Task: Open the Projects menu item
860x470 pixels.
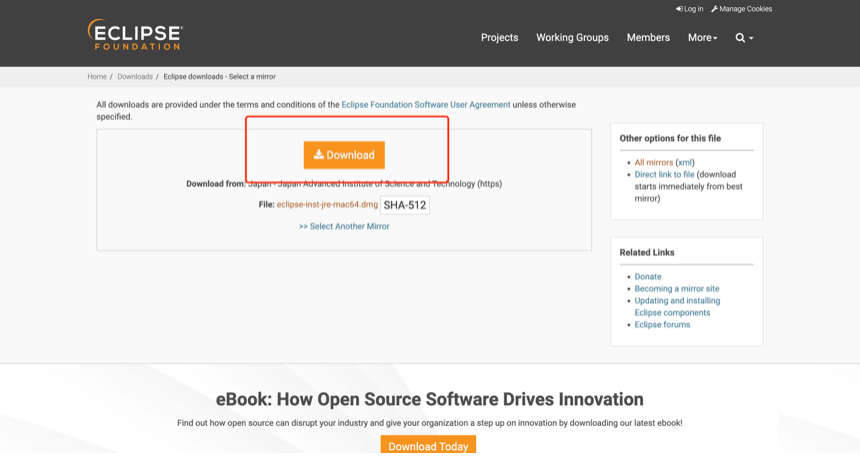Action: click(499, 38)
